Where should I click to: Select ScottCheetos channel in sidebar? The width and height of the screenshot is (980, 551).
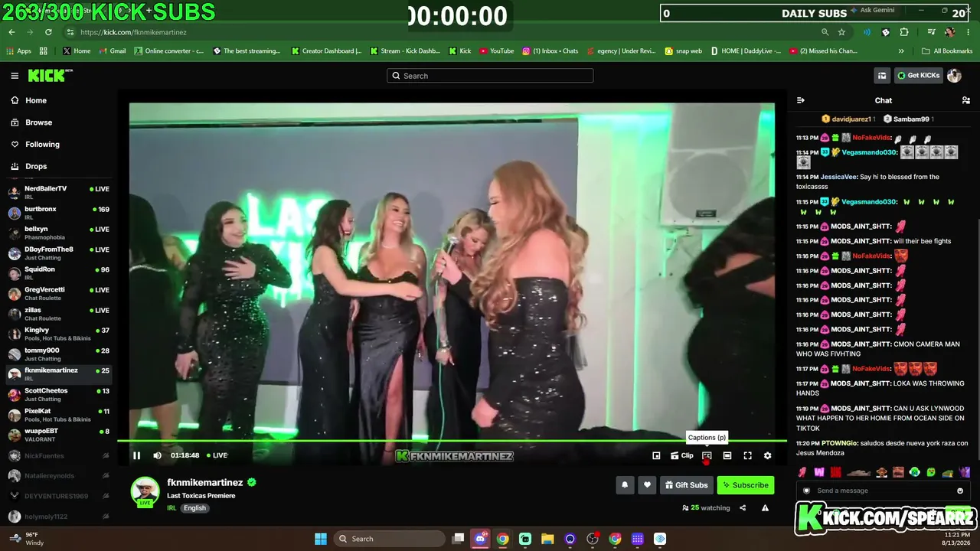click(x=58, y=394)
